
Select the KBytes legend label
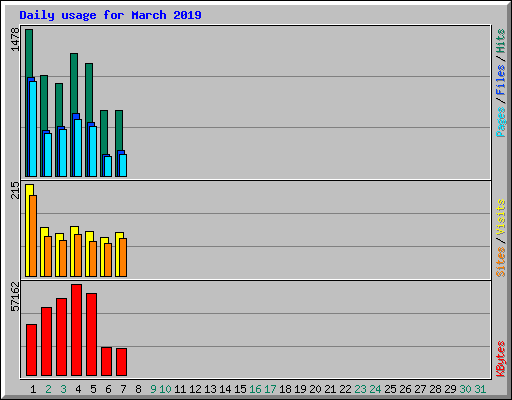(x=501, y=359)
